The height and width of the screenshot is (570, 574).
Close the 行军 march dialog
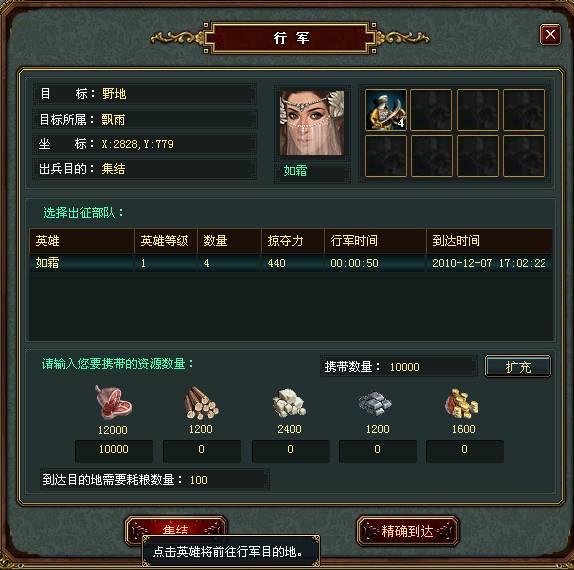coord(550,35)
